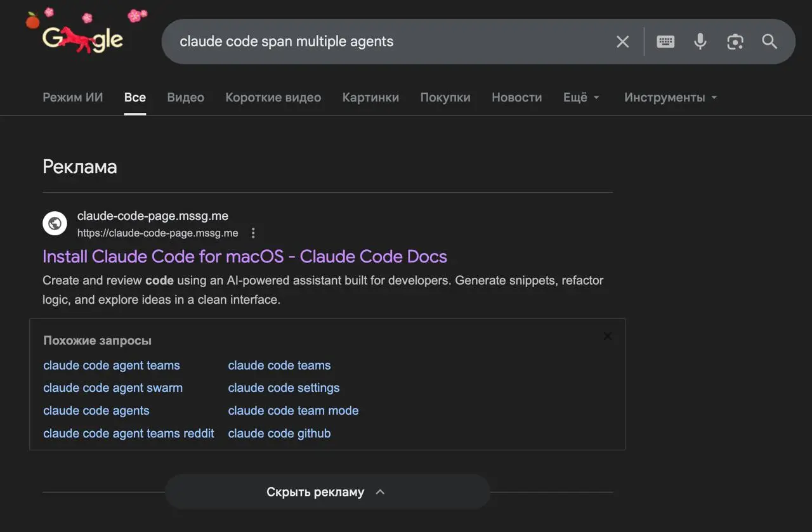Search for claude code github
Viewport: 812px width, 532px height.
click(279, 434)
